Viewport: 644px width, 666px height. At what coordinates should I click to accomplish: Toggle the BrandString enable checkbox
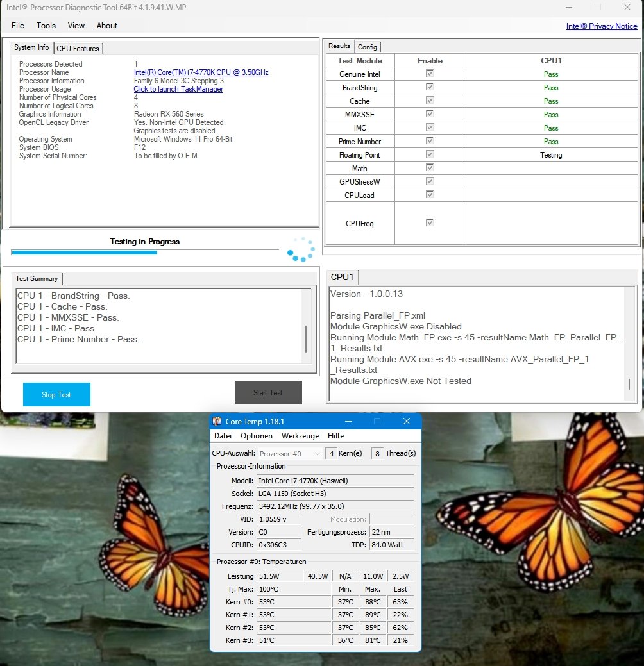tap(430, 87)
